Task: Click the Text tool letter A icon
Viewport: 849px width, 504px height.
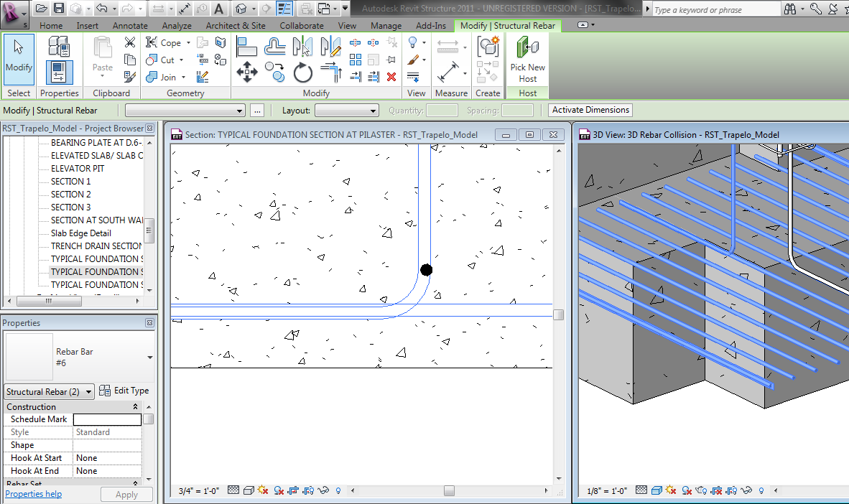Action: click(x=219, y=8)
